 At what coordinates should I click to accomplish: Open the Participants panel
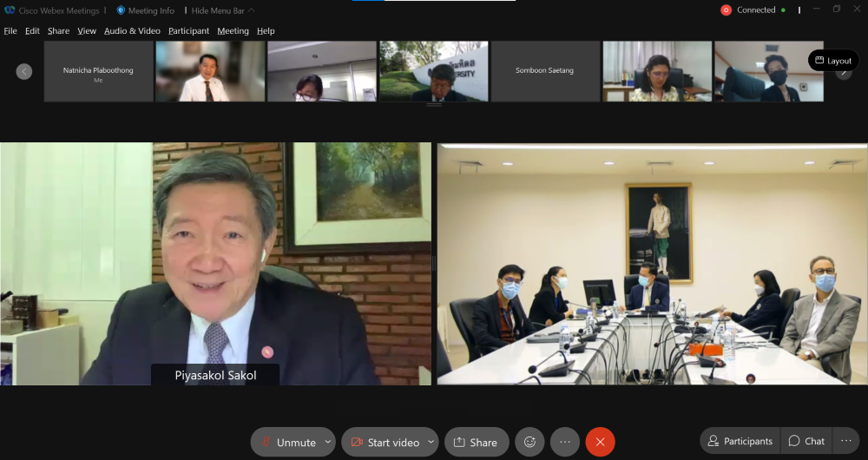(740, 441)
